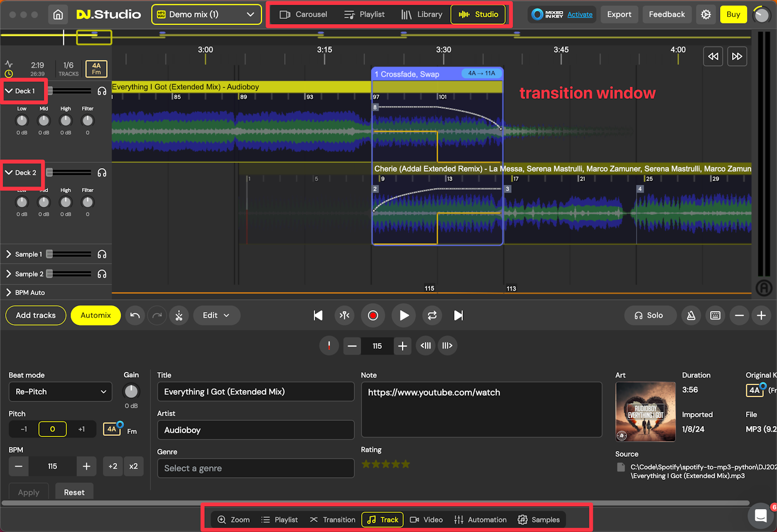The height and width of the screenshot is (532, 777).
Task: Click Mixed In Key Activate link
Action: coord(580,15)
